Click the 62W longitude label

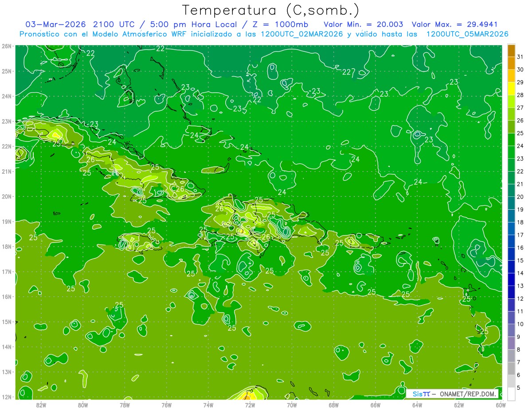459,405
